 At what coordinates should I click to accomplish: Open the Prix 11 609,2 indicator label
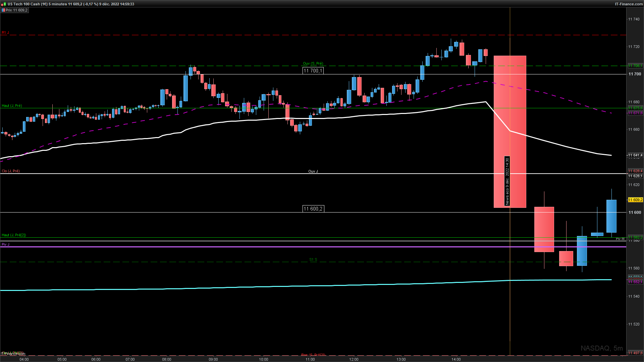[x=16, y=10]
